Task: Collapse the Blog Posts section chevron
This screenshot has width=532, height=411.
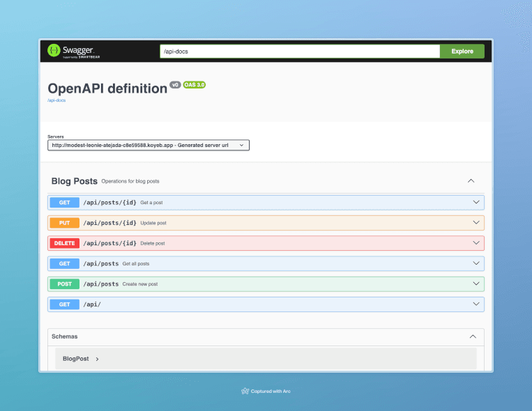Action: pos(471,180)
